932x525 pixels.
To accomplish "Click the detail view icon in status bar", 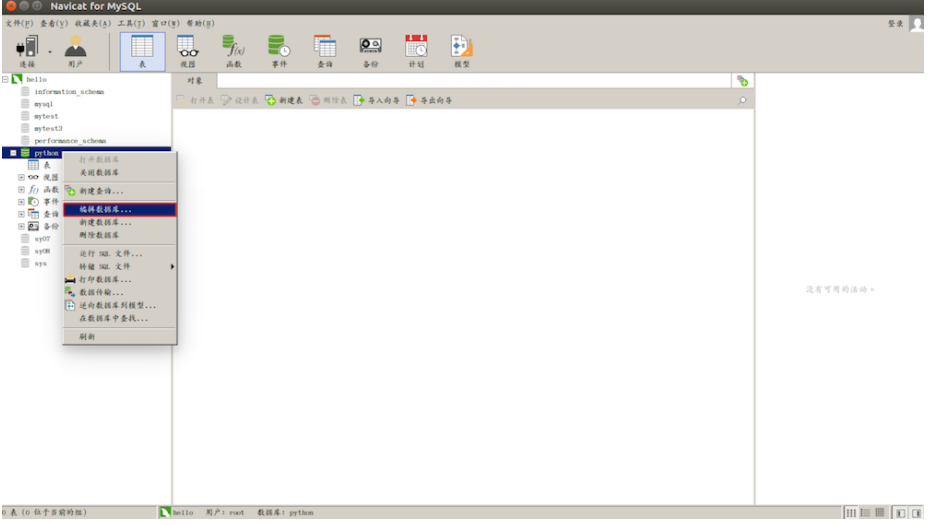I will click(x=865, y=513).
